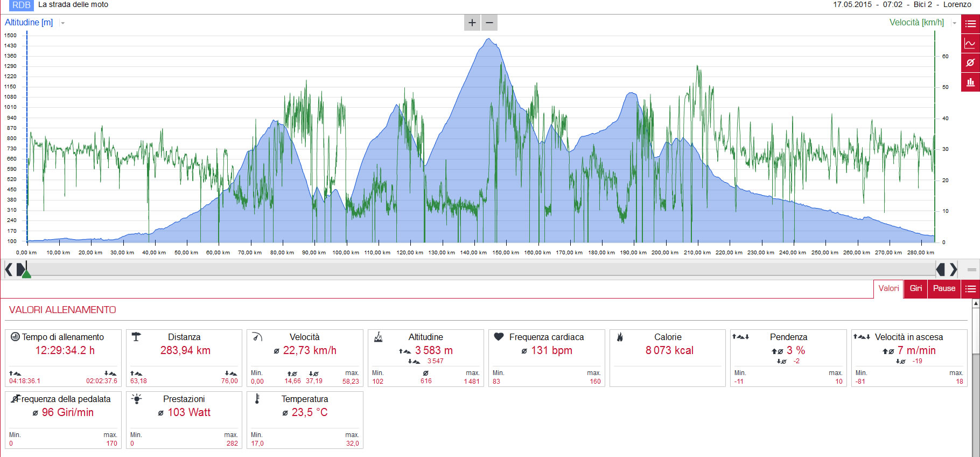Click the max temperature value 32,0
Screen dimensions: 980x457
click(353, 444)
